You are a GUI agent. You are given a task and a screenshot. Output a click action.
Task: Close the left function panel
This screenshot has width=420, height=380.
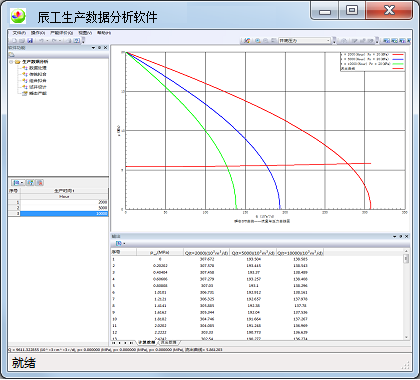click(105, 48)
